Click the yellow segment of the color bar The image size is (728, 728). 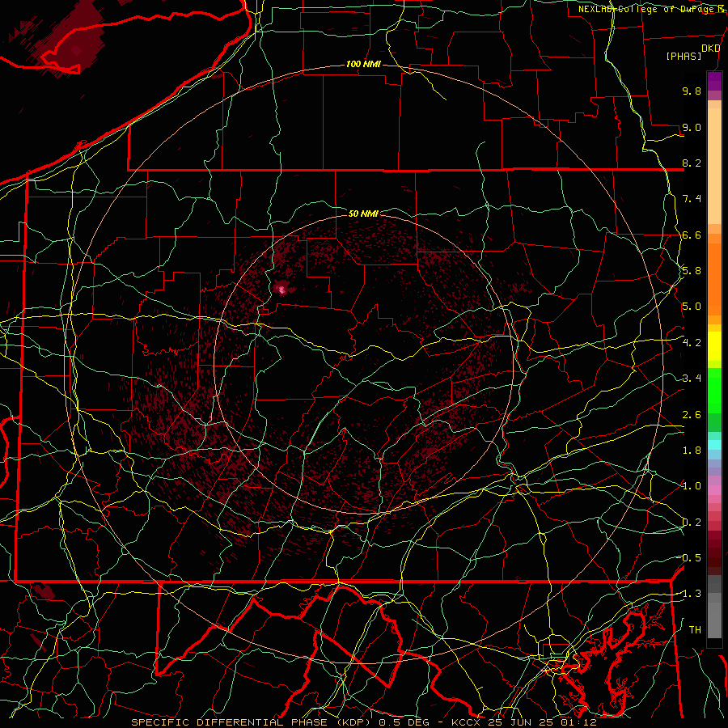click(x=714, y=346)
